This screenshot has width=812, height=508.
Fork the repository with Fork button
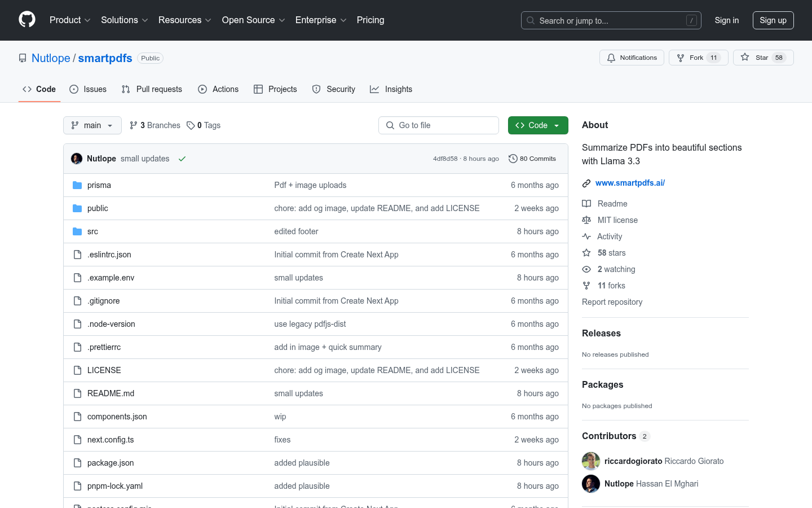coord(698,58)
